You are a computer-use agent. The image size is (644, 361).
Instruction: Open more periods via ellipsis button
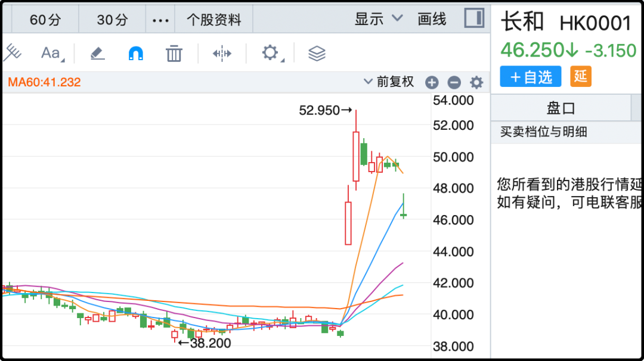(160, 20)
